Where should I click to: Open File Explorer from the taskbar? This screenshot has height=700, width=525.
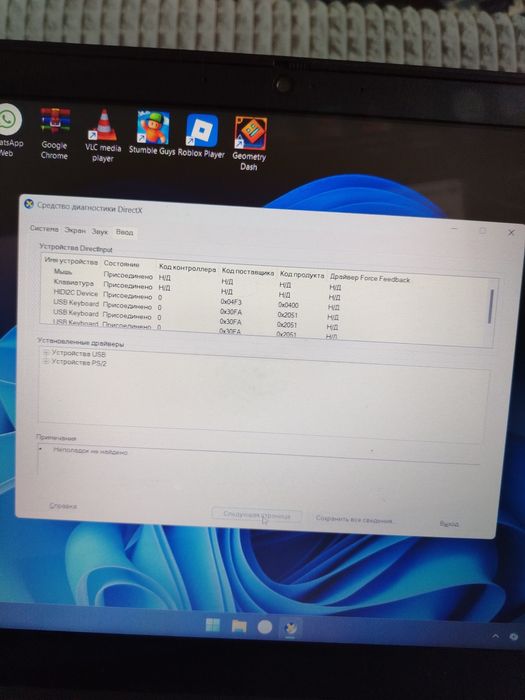239,626
